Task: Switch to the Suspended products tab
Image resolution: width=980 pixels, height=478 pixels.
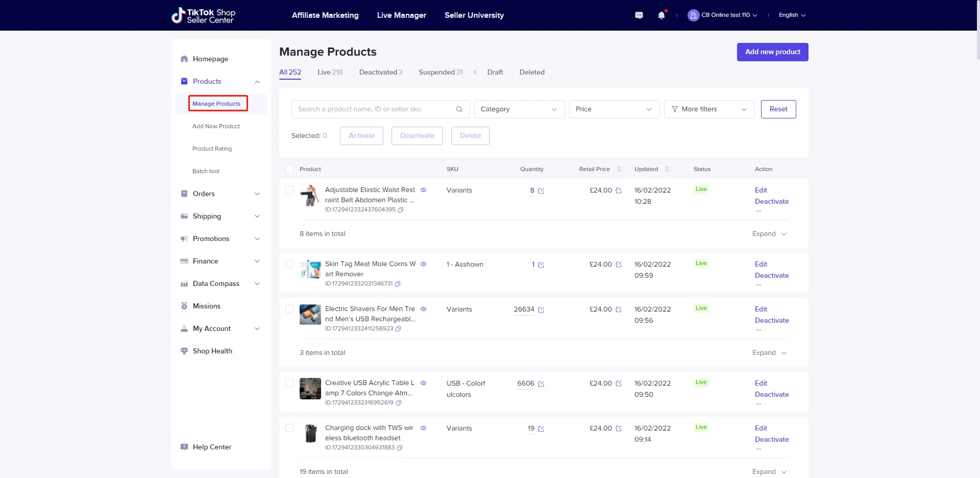Action: pos(440,72)
